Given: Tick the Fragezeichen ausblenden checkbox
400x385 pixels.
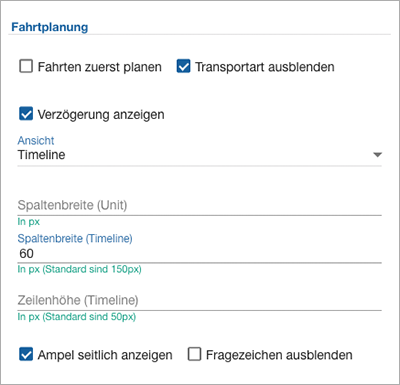Looking at the screenshot, I should click(194, 354).
